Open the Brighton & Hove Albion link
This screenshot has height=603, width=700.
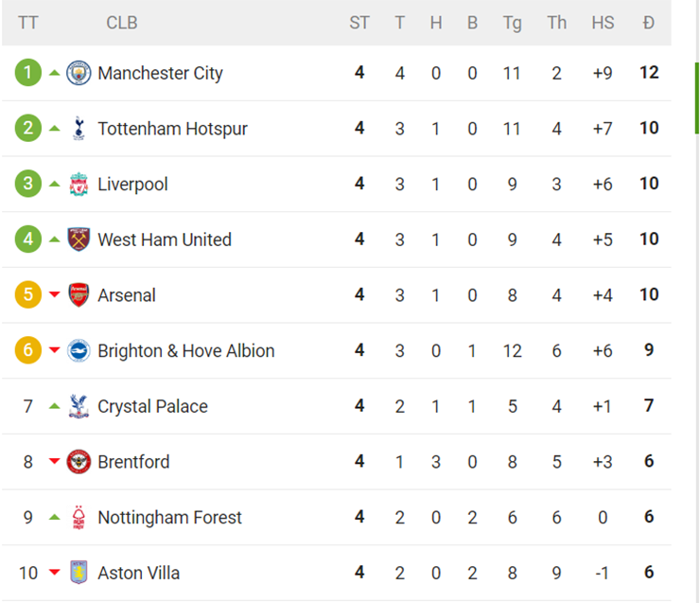click(185, 351)
